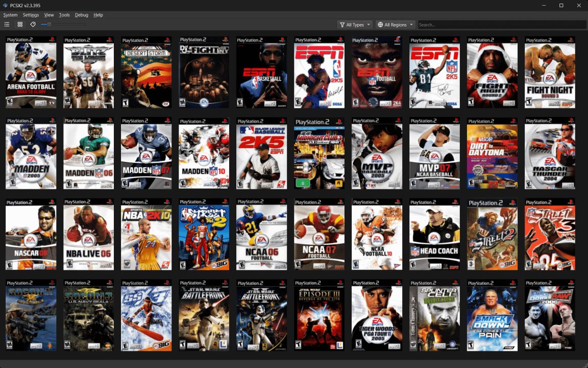Open the Tools menu
588x368 pixels.
point(64,15)
